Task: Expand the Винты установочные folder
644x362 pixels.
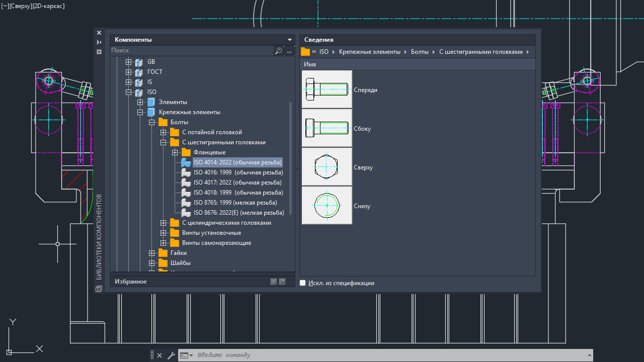Action: (x=163, y=233)
